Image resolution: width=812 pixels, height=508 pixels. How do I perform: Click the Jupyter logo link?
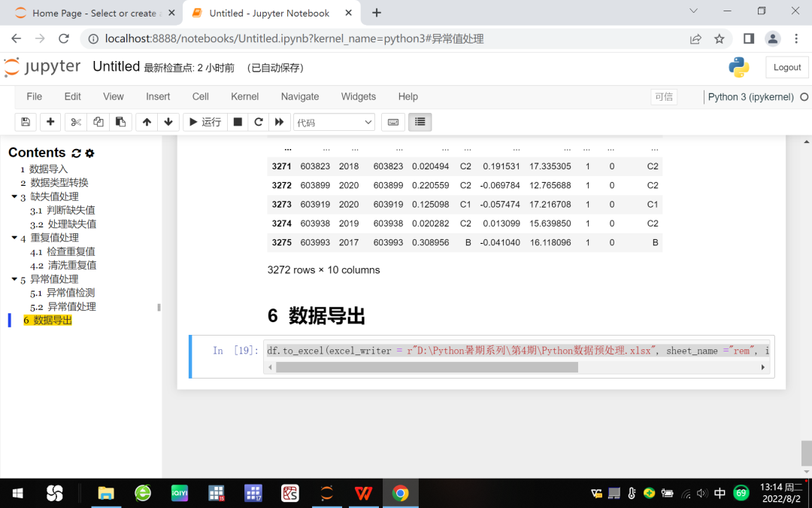pyautogui.click(x=42, y=68)
